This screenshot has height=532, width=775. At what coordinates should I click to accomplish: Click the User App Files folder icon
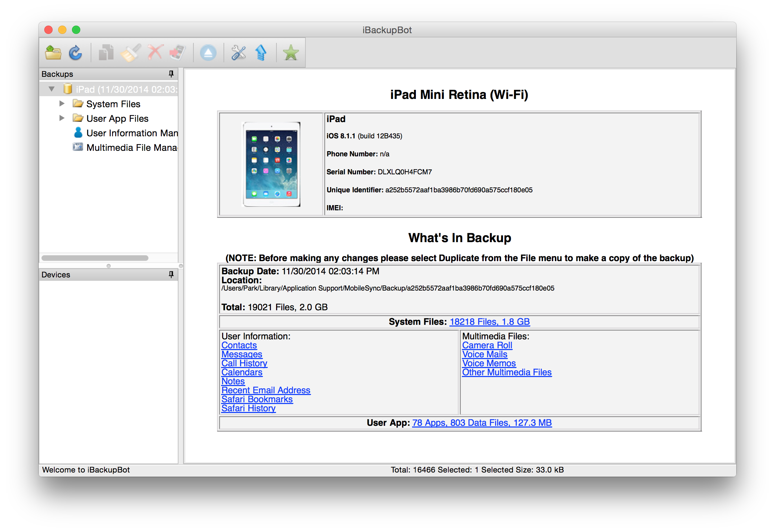(x=78, y=118)
